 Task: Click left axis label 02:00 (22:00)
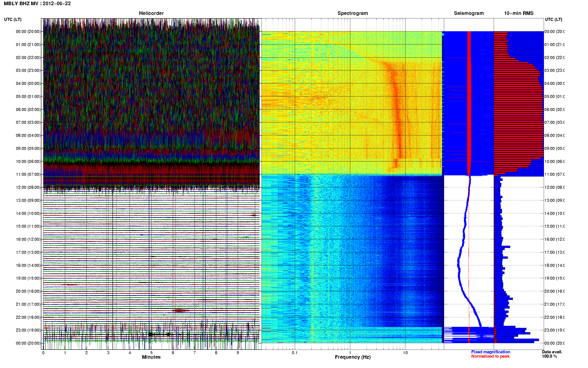click(x=28, y=58)
